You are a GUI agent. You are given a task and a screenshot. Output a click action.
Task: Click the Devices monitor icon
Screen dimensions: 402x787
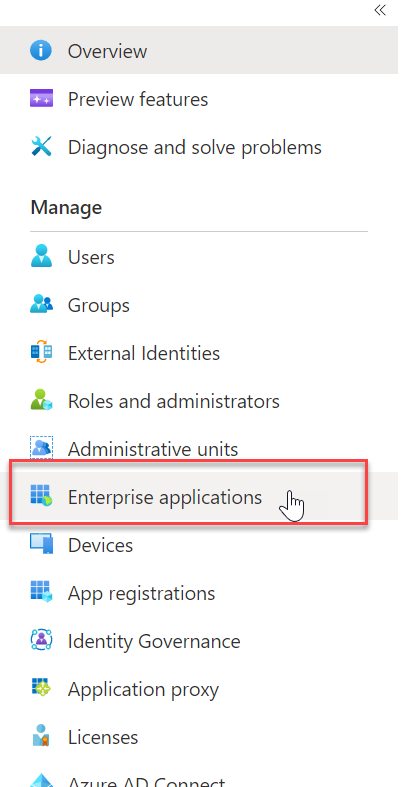[41, 544]
